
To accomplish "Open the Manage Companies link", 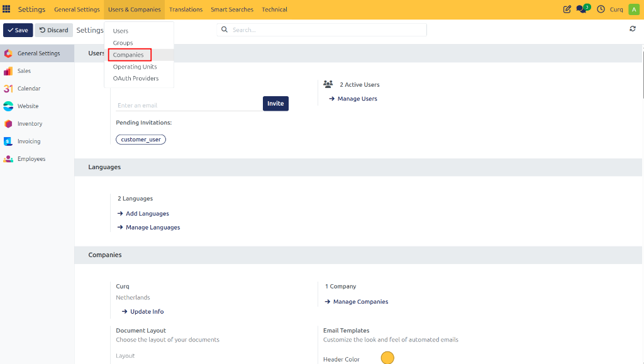I will [x=357, y=302].
